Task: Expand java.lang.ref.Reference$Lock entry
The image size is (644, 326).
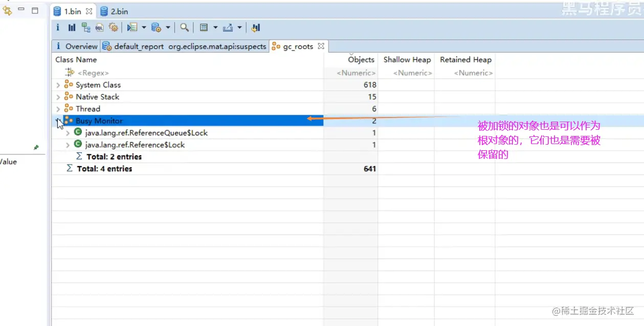Action: [x=68, y=145]
